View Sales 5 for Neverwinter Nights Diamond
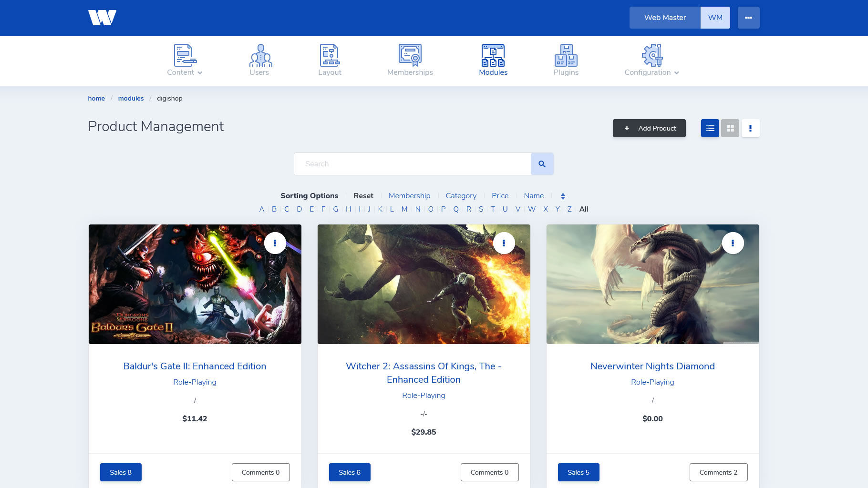This screenshot has height=488, width=868. coord(579,472)
